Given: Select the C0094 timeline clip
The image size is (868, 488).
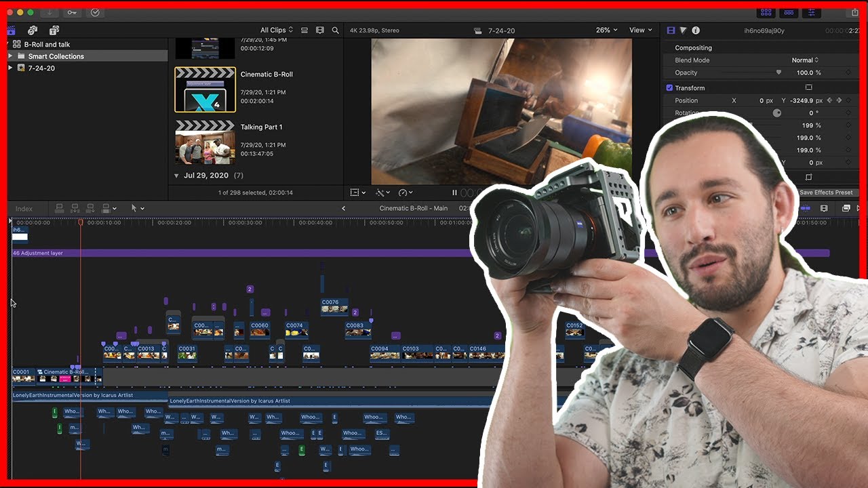Looking at the screenshot, I should point(385,352).
